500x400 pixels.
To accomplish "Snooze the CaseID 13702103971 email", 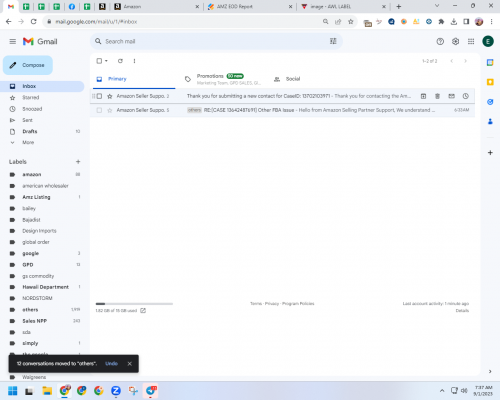I will [x=466, y=96].
